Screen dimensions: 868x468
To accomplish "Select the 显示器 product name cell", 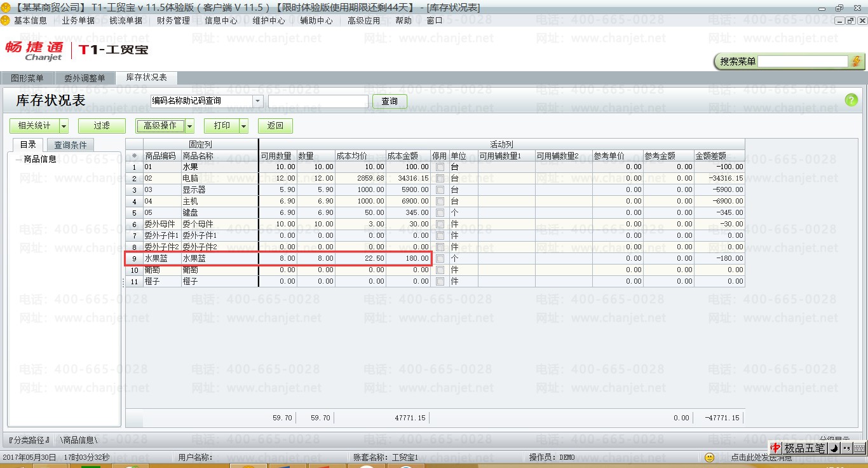I will (x=220, y=189).
